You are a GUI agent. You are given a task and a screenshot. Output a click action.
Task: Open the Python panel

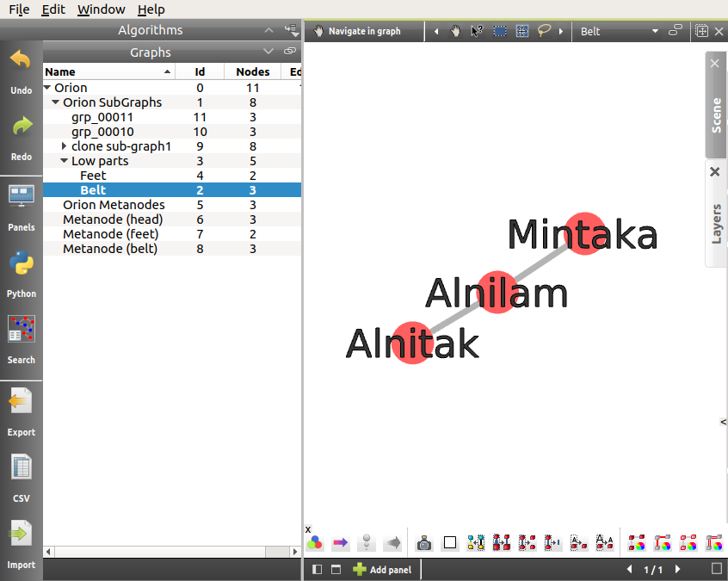pos(21,263)
